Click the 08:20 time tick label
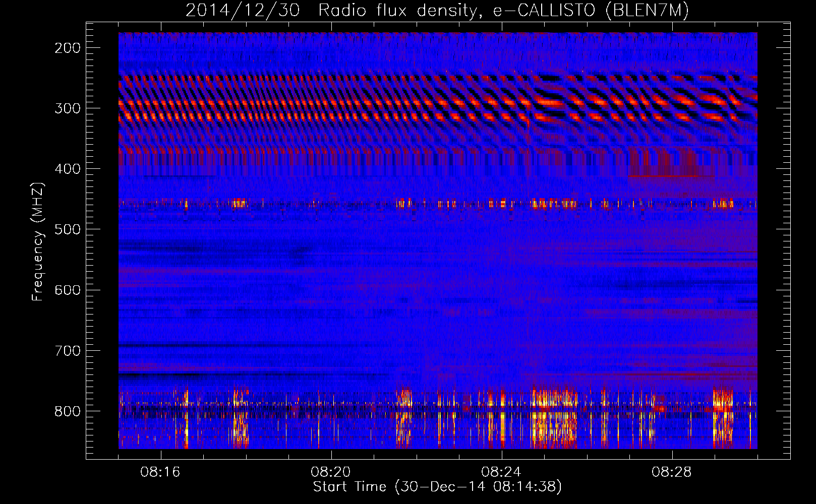The width and height of the screenshot is (816, 504). click(331, 472)
